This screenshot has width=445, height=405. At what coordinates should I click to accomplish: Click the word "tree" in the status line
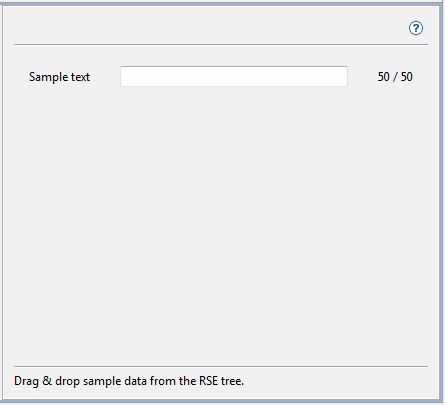click(231, 381)
